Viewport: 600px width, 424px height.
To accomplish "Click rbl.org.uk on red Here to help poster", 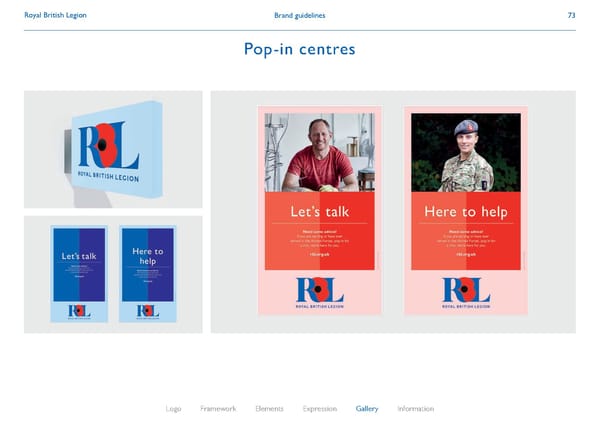I will pyautogui.click(x=466, y=255).
